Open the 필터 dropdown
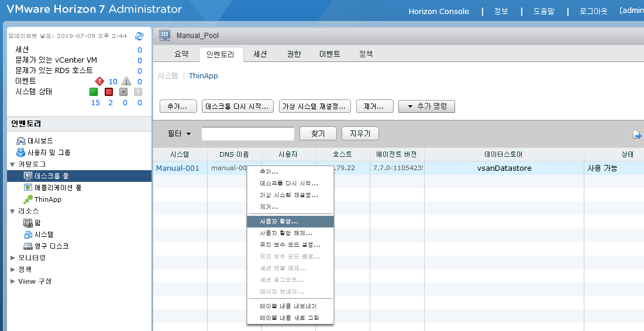Image resolution: width=644 pixels, height=331 pixels. click(179, 134)
